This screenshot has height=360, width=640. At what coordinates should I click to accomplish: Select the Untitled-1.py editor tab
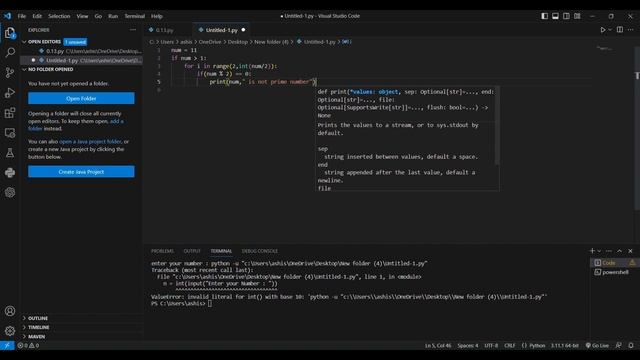click(221, 30)
